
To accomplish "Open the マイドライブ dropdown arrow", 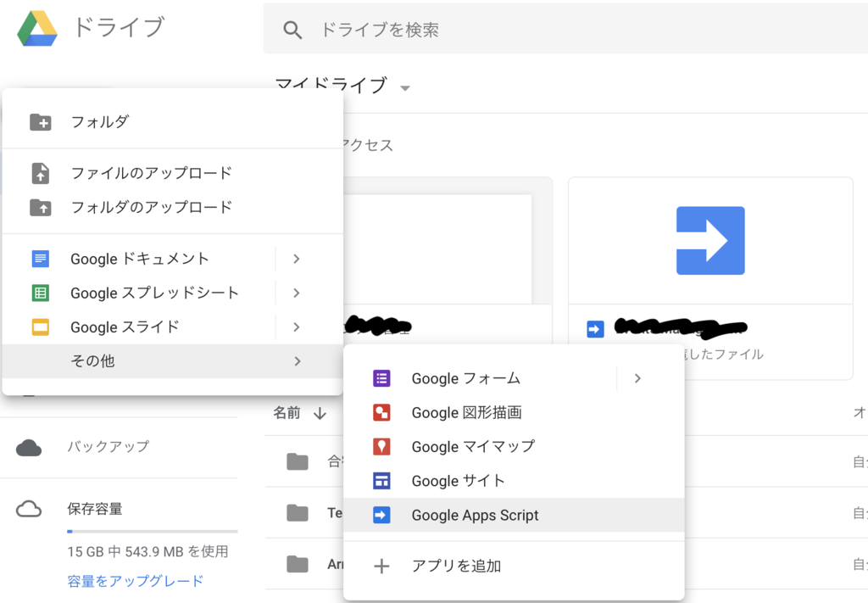I will point(405,88).
